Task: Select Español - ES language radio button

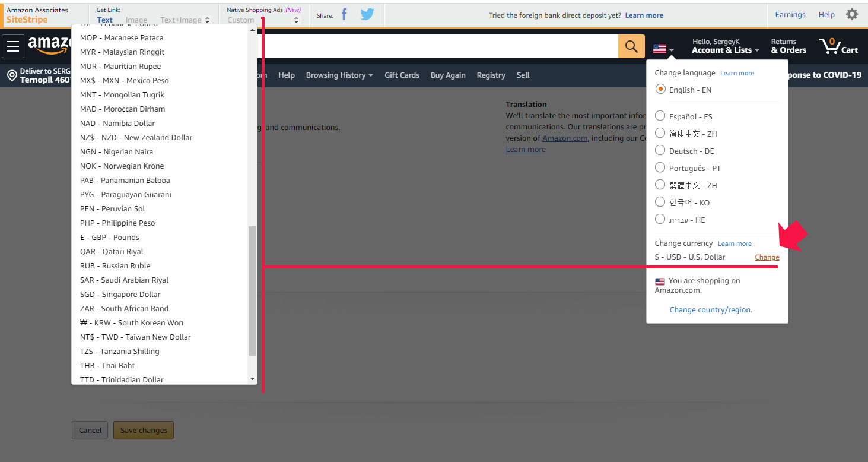Action: click(x=660, y=116)
